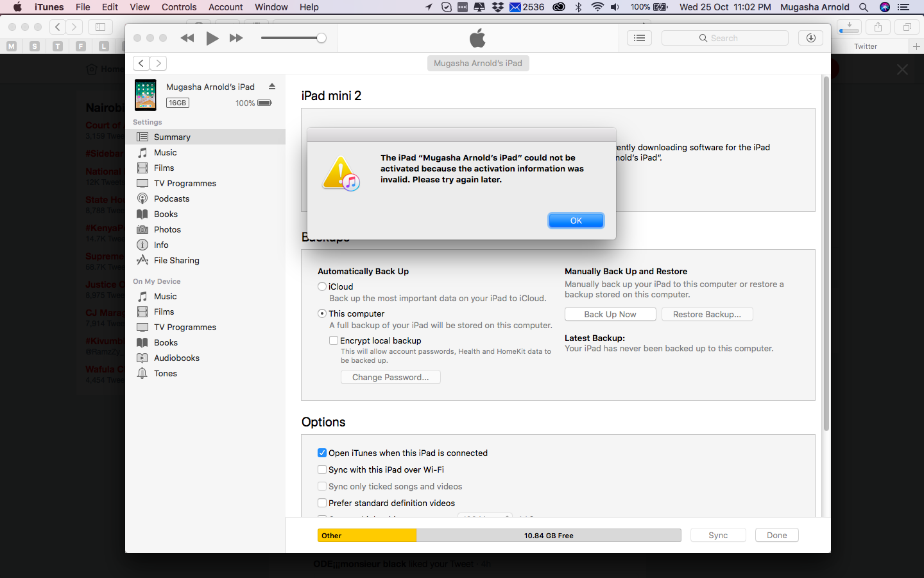
Task: Open the iTunes downloads button
Action: (x=810, y=38)
